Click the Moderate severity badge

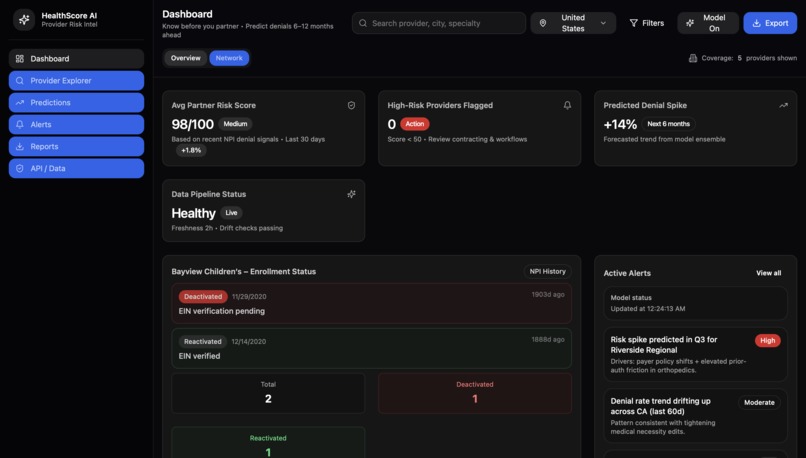[x=759, y=402]
